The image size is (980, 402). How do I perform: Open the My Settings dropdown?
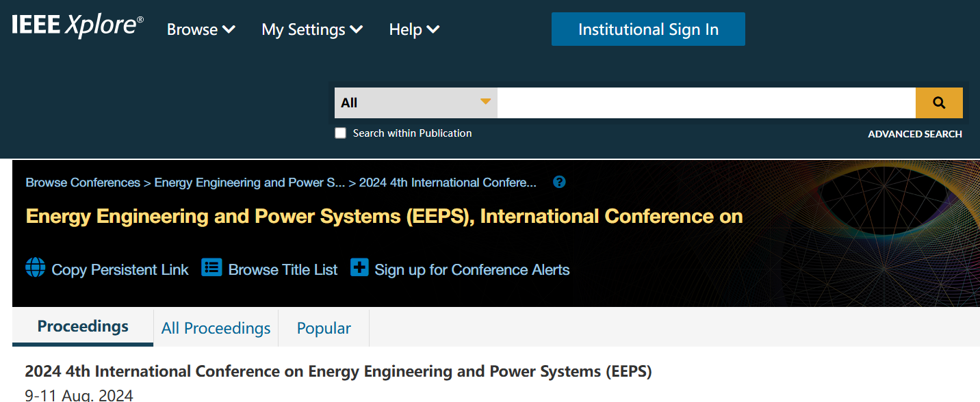[x=312, y=29]
